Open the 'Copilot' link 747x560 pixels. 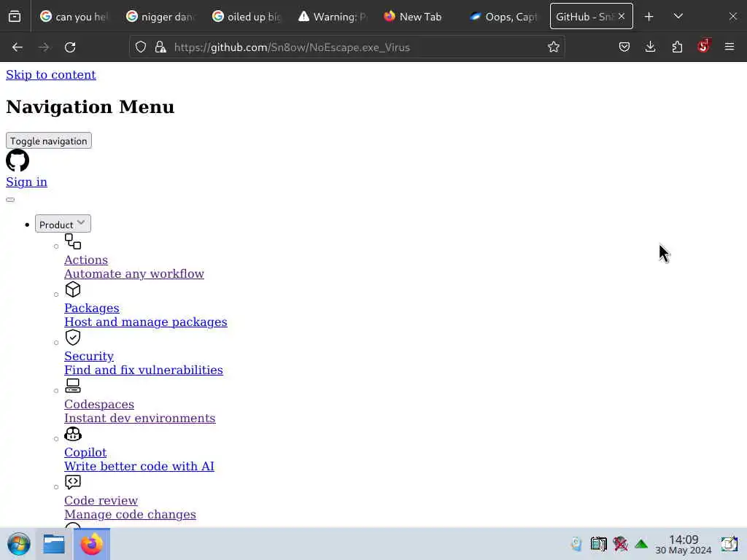point(85,452)
